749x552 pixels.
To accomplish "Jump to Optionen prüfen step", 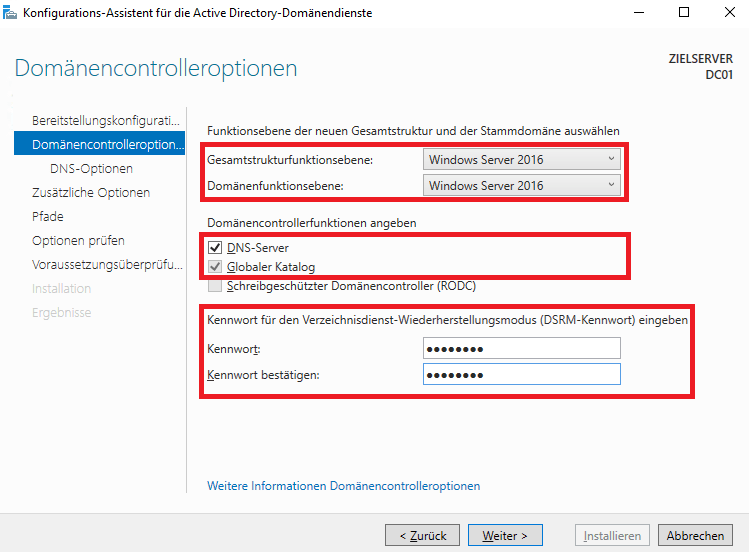I will click(78, 240).
